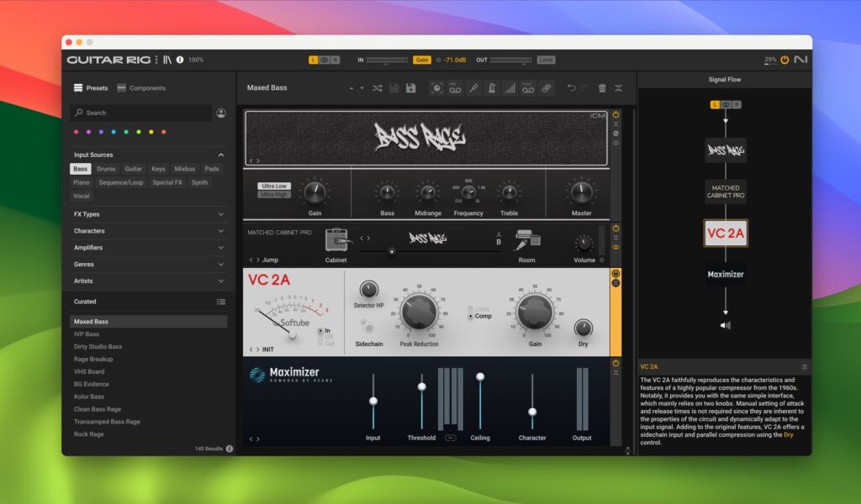Click the trash icon in the toolbar
Image resolution: width=861 pixels, height=504 pixels.
coord(603,87)
